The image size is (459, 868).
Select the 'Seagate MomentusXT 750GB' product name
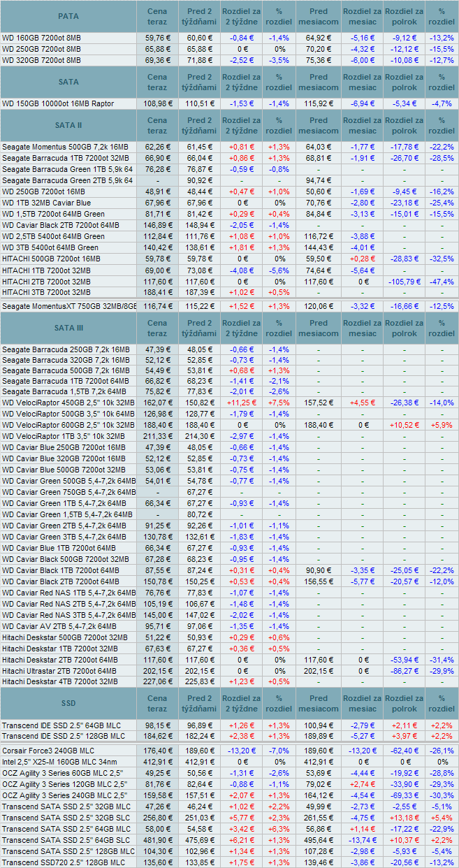coord(70,306)
